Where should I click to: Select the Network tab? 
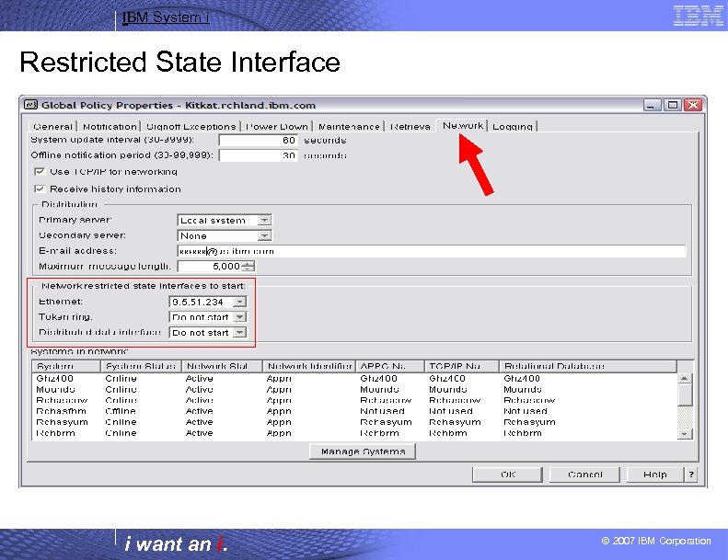462,125
